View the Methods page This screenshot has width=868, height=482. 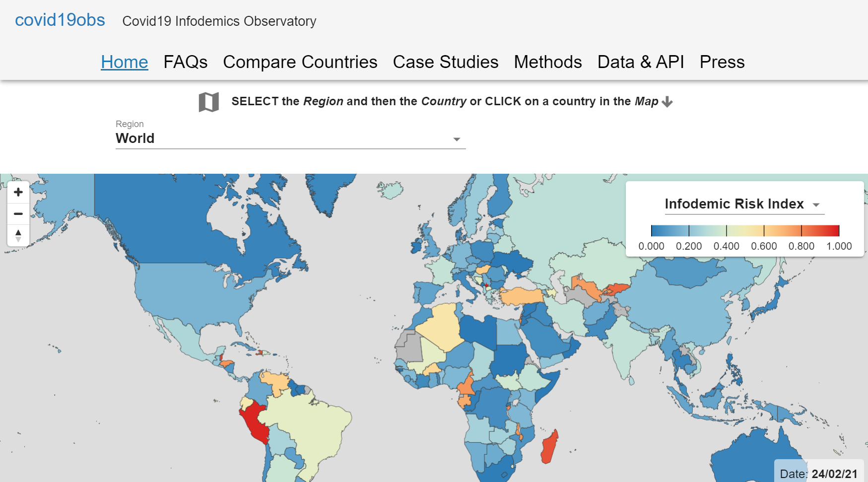coord(547,62)
